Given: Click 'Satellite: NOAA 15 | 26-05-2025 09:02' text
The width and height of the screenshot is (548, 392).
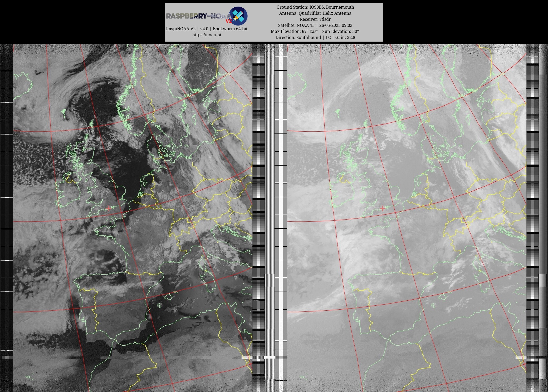Looking at the screenshot, I should click(315, 25).
